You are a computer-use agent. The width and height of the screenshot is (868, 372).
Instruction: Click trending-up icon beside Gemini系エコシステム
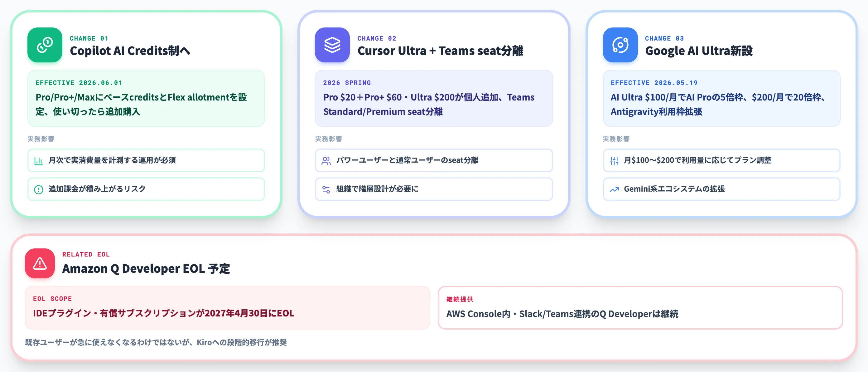(x=614, y=189)
